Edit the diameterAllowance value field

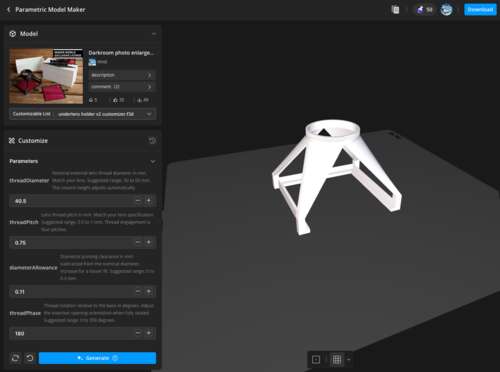point(71,292)
